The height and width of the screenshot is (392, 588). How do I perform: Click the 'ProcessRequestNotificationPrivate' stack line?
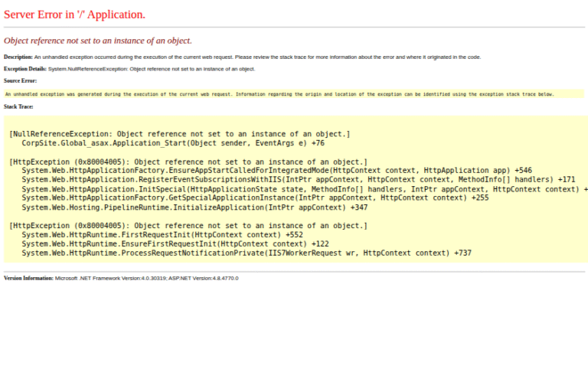coord(246,253)
